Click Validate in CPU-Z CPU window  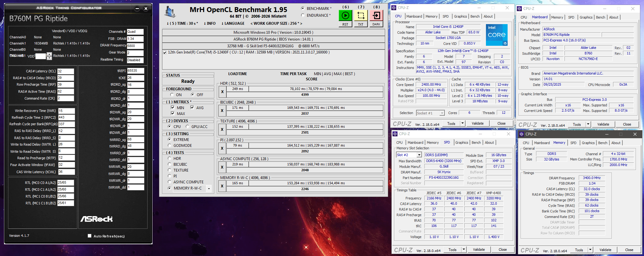(478, 123)
